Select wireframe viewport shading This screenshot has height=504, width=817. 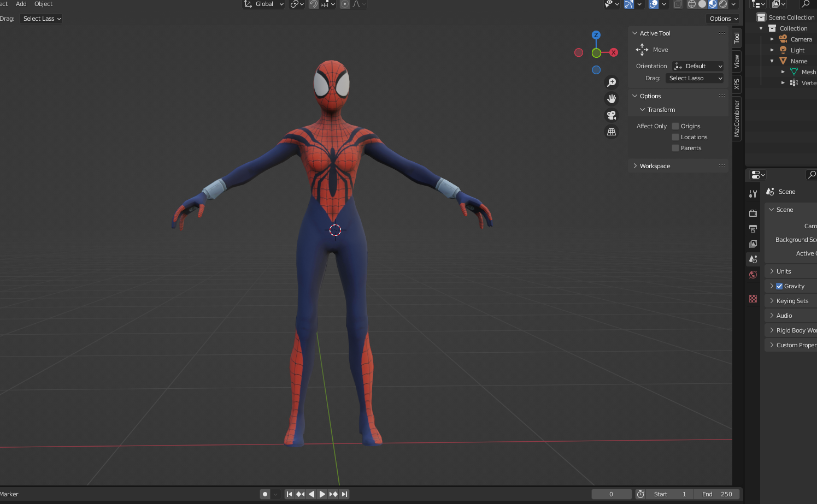[692, 4]
